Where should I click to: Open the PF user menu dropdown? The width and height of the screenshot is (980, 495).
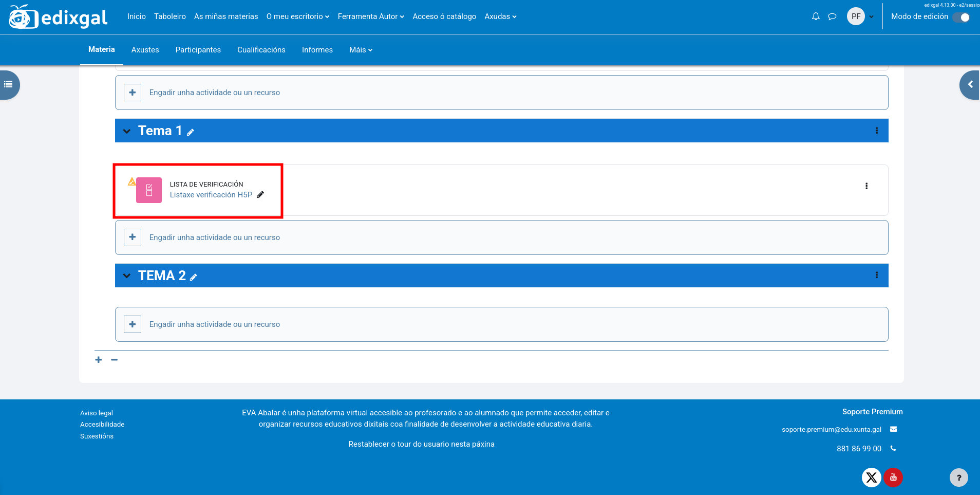(x=860, y=16)
